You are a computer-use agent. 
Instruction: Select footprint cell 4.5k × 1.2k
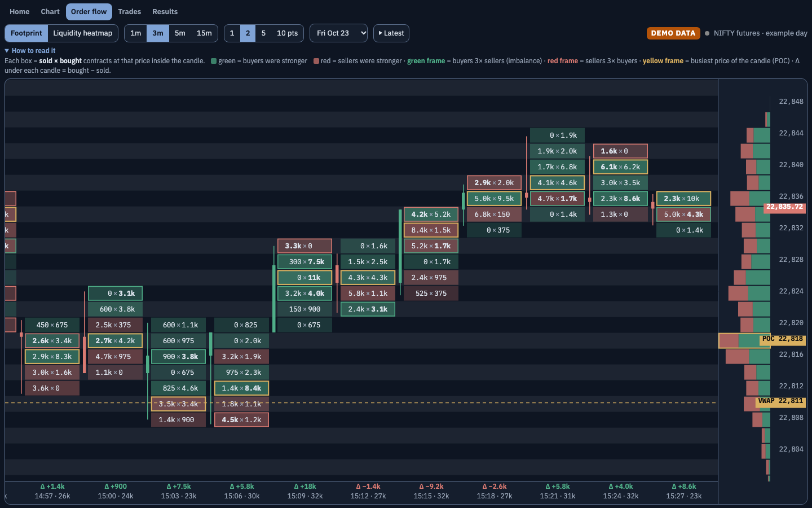point(241,420)
